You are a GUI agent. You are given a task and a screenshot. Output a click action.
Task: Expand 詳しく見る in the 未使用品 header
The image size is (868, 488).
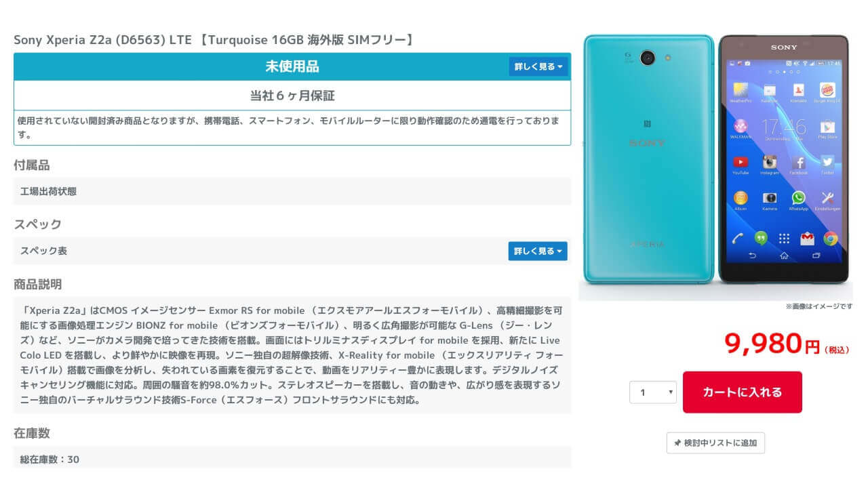[538, 66]
